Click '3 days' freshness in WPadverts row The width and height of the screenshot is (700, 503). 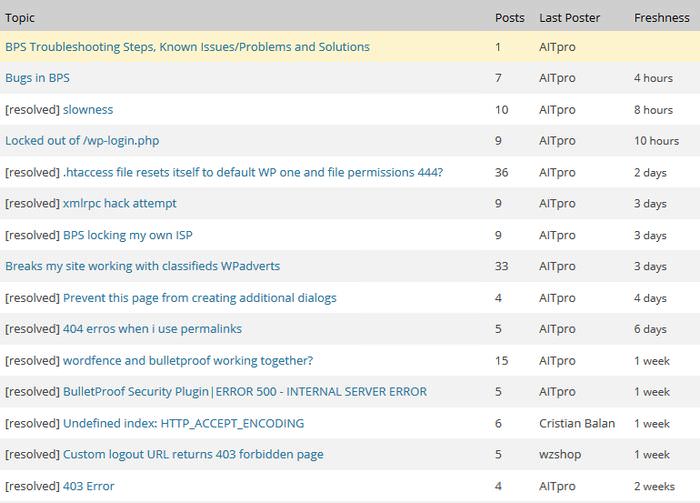click(650, 266)
